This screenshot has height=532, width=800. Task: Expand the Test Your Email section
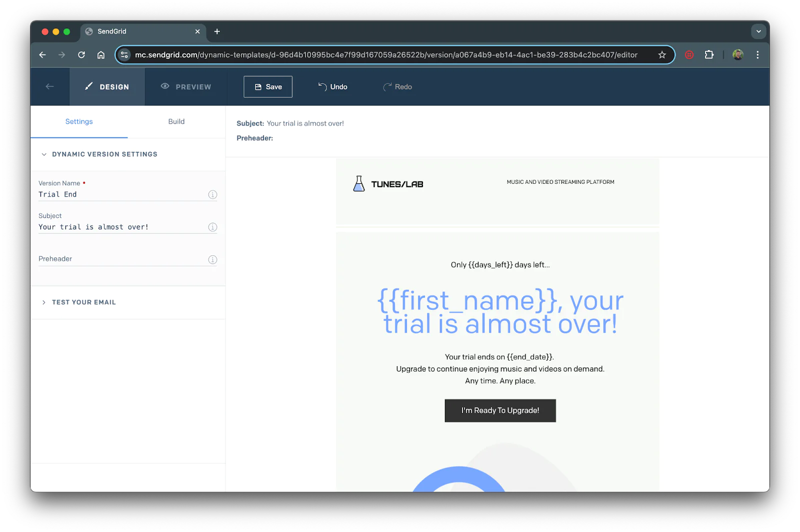(x=44, y=302)
